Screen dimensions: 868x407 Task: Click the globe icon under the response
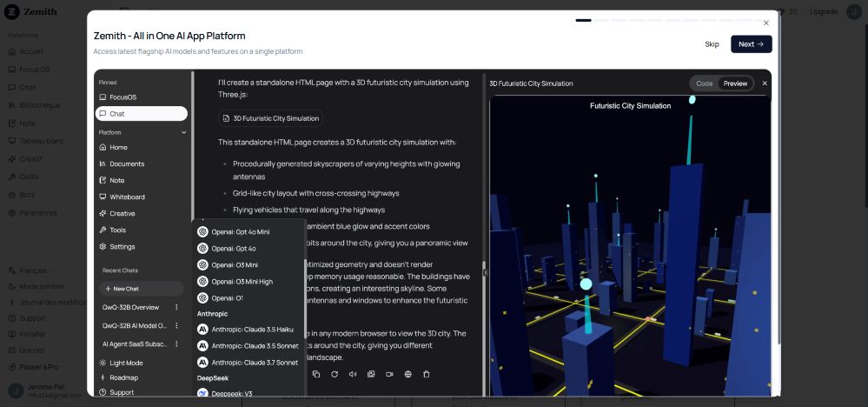point(408,374)
